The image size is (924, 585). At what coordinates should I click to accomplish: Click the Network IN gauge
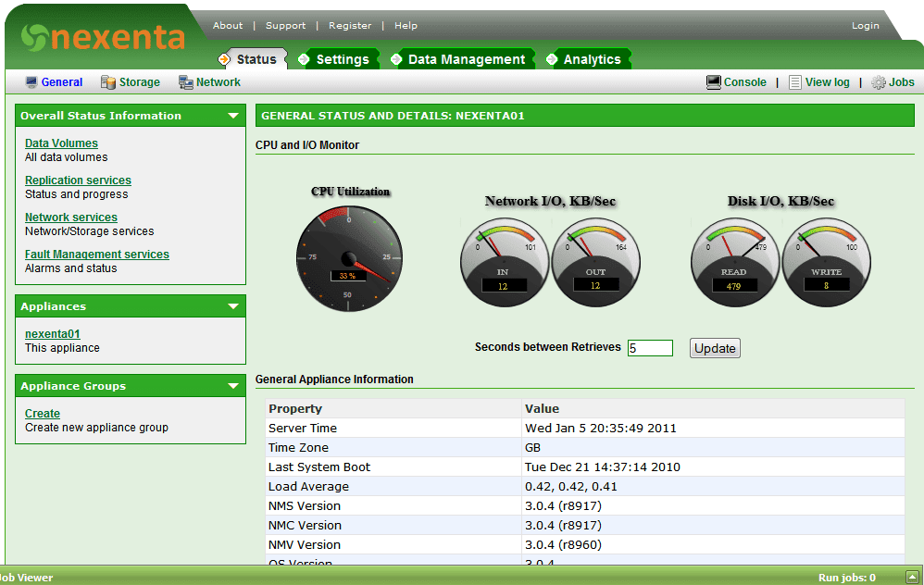coord(504,262)
